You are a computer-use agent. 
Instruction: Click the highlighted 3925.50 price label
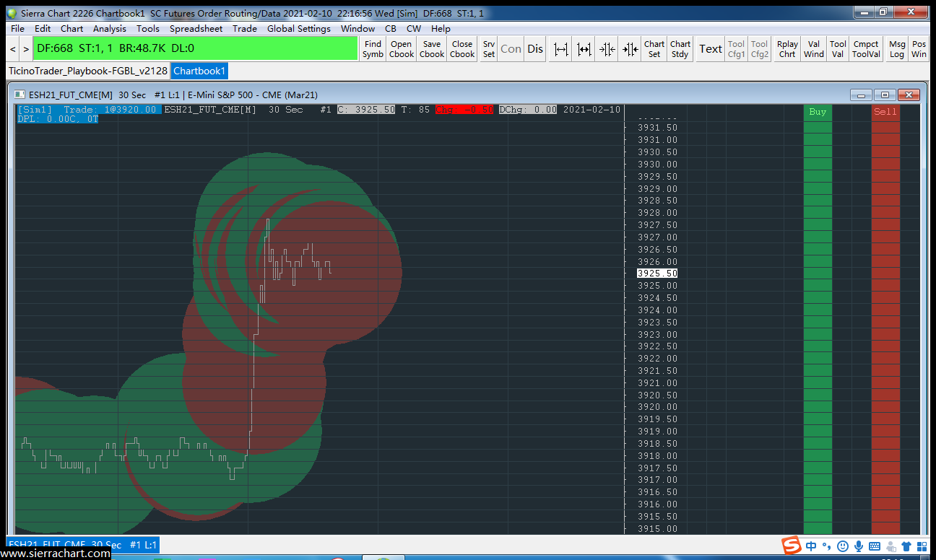point(657,274)
